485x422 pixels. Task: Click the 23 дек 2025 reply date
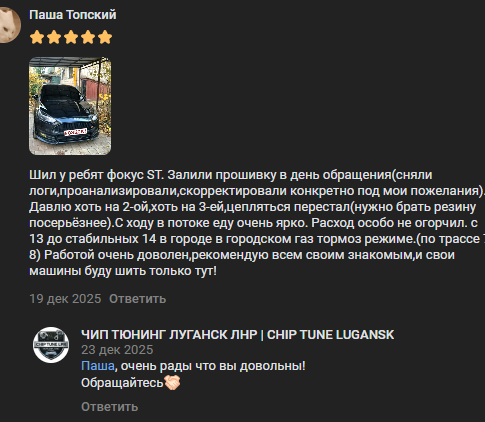(x=117, y=350)
